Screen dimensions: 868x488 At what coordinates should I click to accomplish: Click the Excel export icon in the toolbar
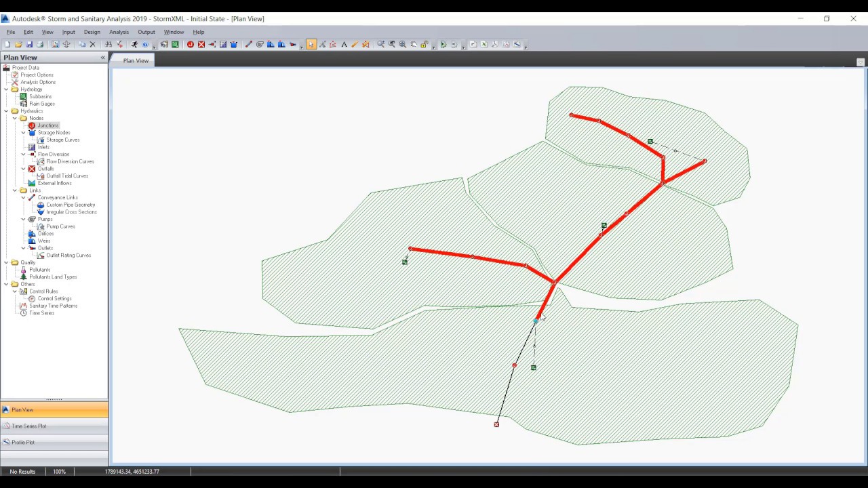pyautogui.click(x=484, y=45)
